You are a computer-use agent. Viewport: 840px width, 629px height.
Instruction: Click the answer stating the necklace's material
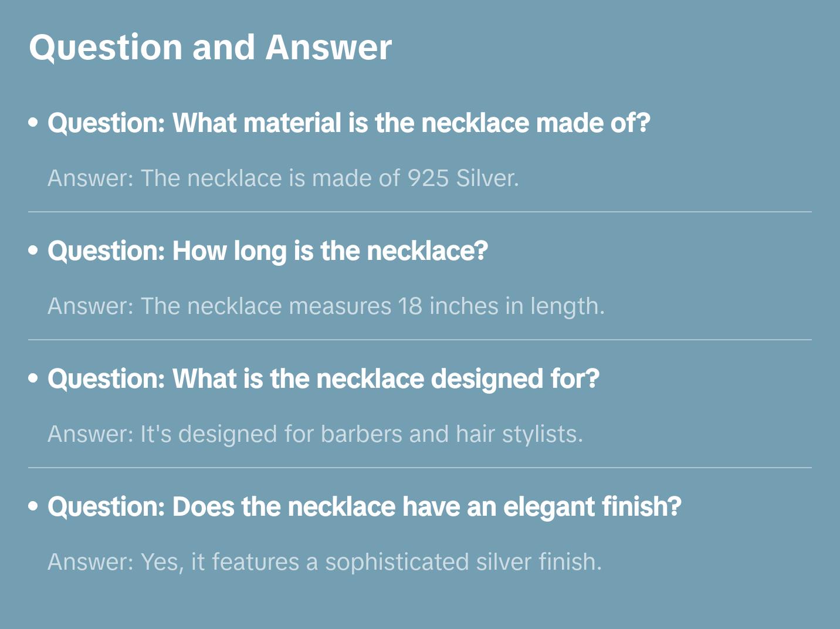(x=283, y=178)
